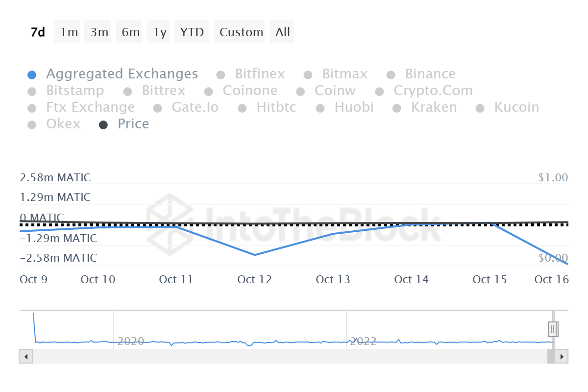Open the Custom date range option
The image size is (588, 392).
pyautogui.click(x=240, y=31)
